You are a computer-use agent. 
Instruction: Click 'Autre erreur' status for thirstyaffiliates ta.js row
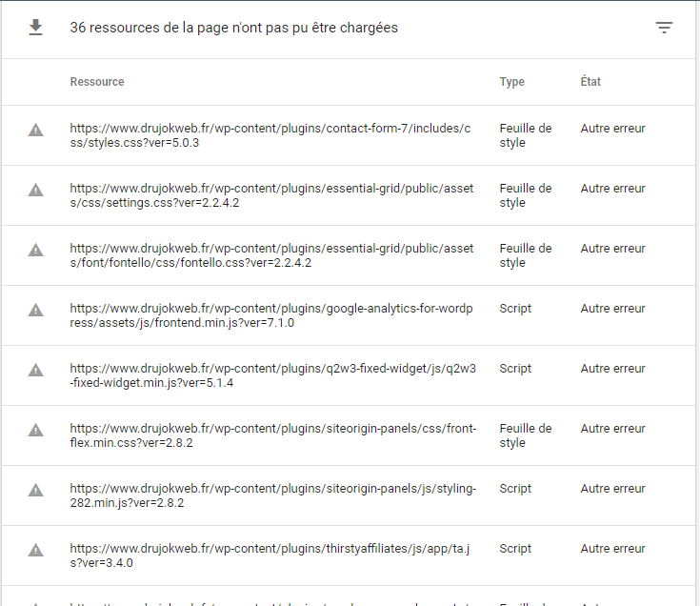point(612,549)
